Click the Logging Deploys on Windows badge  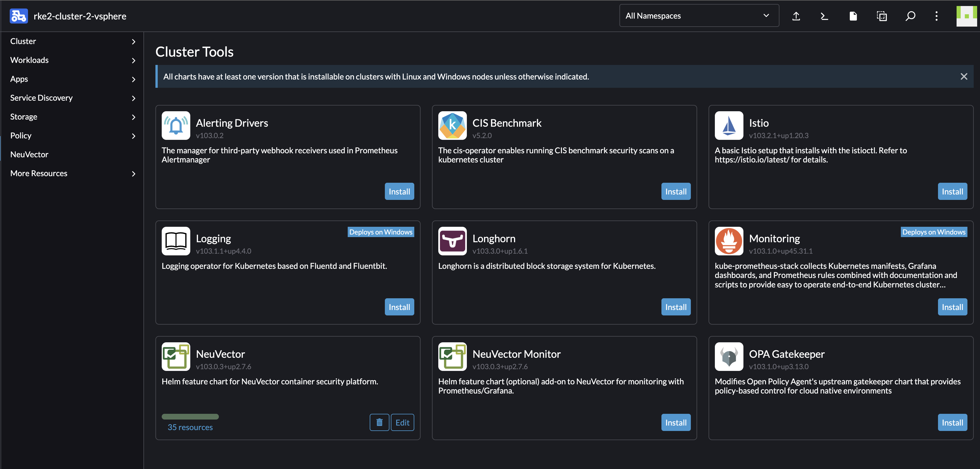tap(381, 232)
